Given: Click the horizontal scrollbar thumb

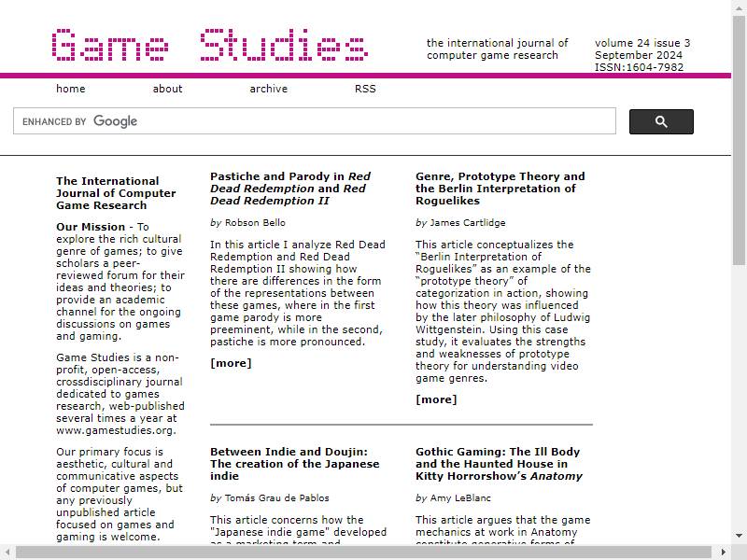Looking at the screenshot, I should tap(363, 553).
